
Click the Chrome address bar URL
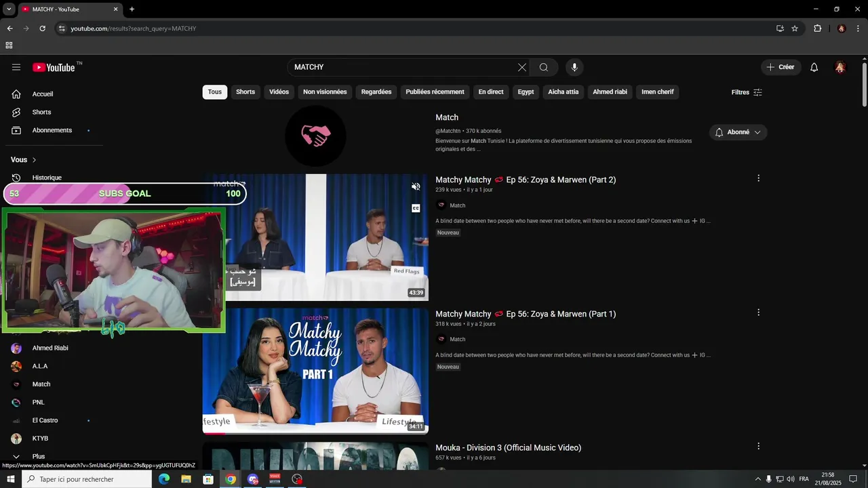click(133, 28)
